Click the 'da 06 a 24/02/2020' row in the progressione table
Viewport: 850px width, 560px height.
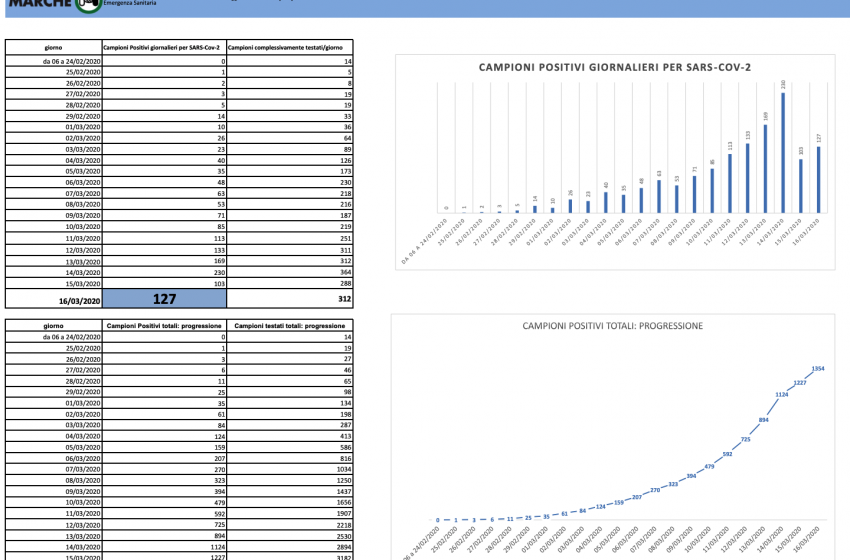click(x=179, y=337)
